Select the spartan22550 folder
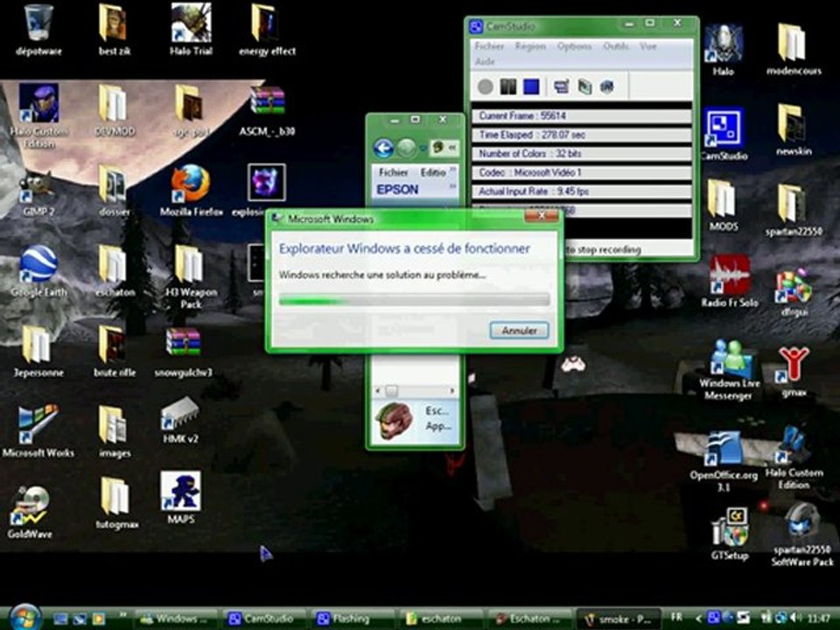This screenshot has width=840, height=630. tap(794, 211)
